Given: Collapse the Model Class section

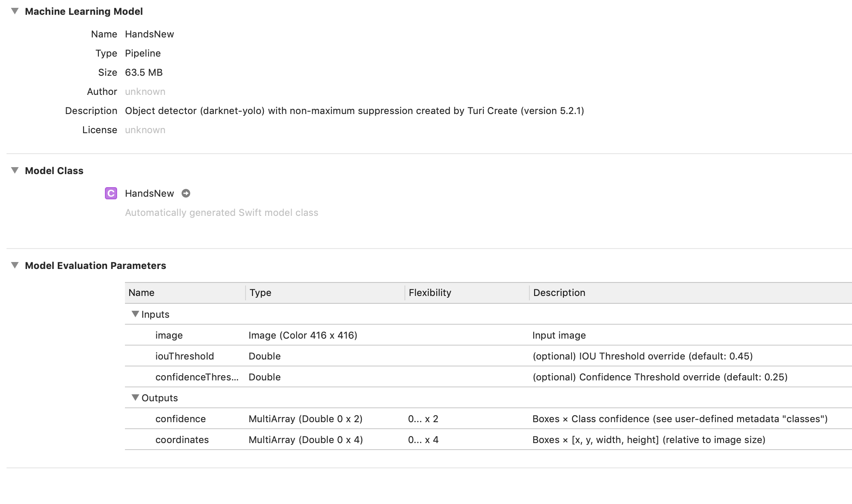Looking at the screenshot, I should [15, 171].
